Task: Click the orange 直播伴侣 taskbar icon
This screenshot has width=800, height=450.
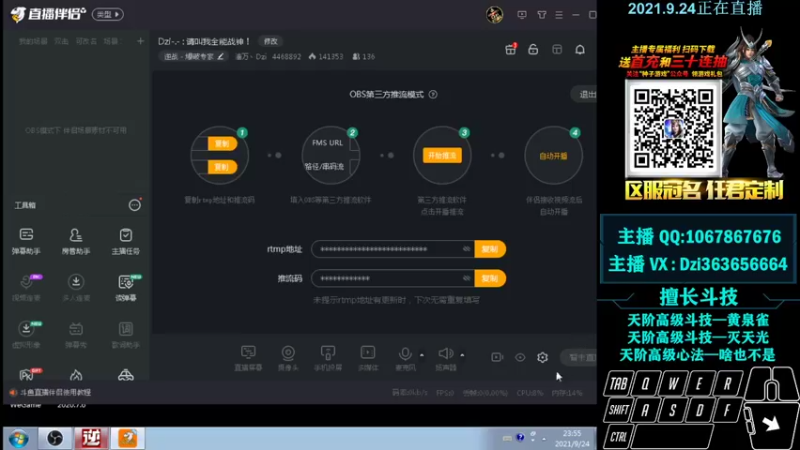Action: [128, 438]
